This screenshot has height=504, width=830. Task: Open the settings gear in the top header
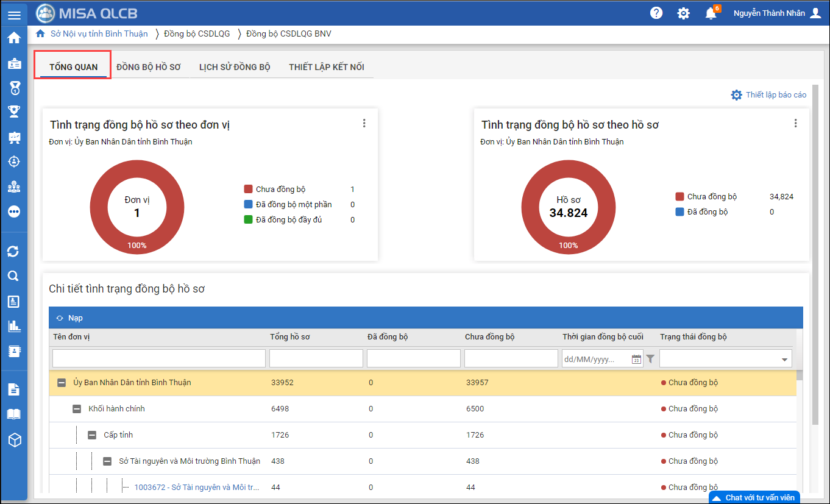click(x=684, y=13)
